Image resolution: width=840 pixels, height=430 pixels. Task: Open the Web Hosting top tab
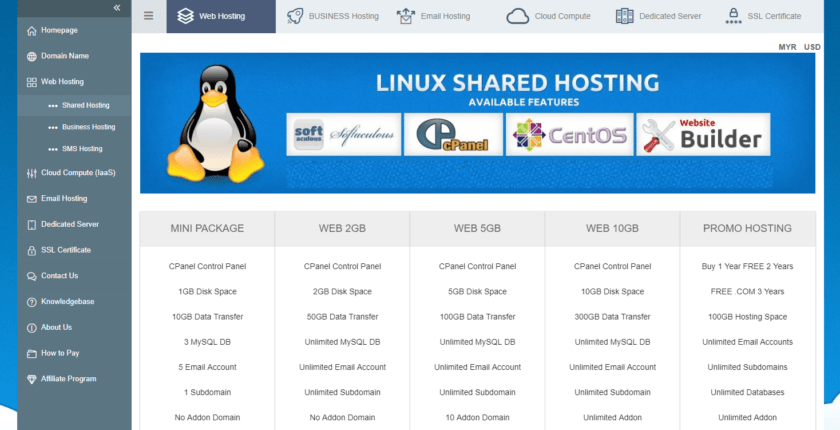[221, 16]
